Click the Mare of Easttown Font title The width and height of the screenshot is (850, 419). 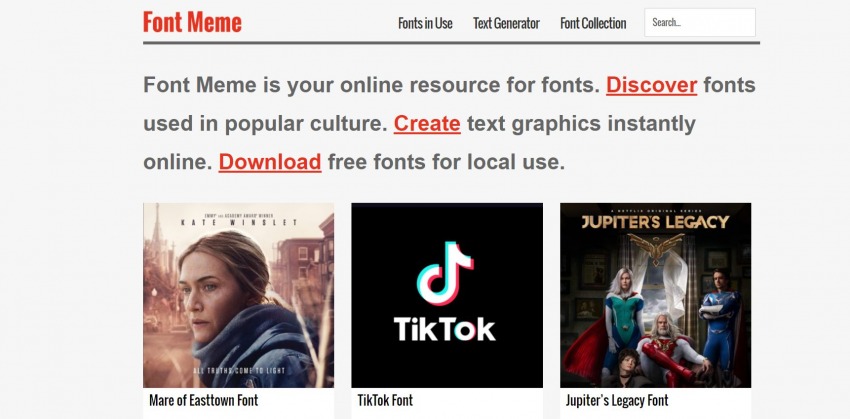(x=203, y=401)
